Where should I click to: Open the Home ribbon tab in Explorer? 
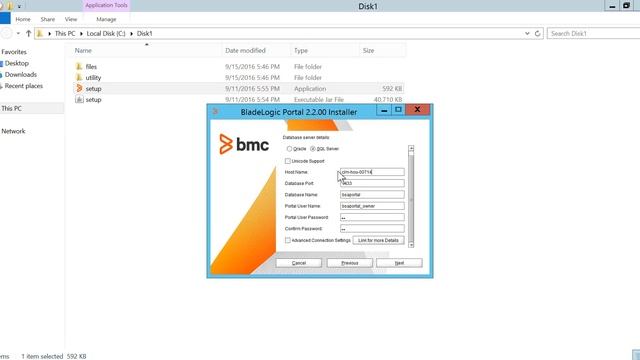pos(23,19)
